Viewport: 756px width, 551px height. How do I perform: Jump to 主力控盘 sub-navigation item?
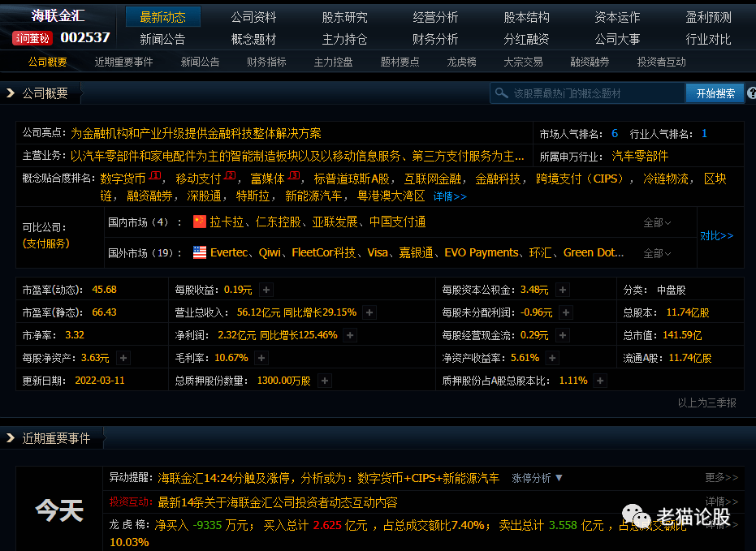[333, 62]
